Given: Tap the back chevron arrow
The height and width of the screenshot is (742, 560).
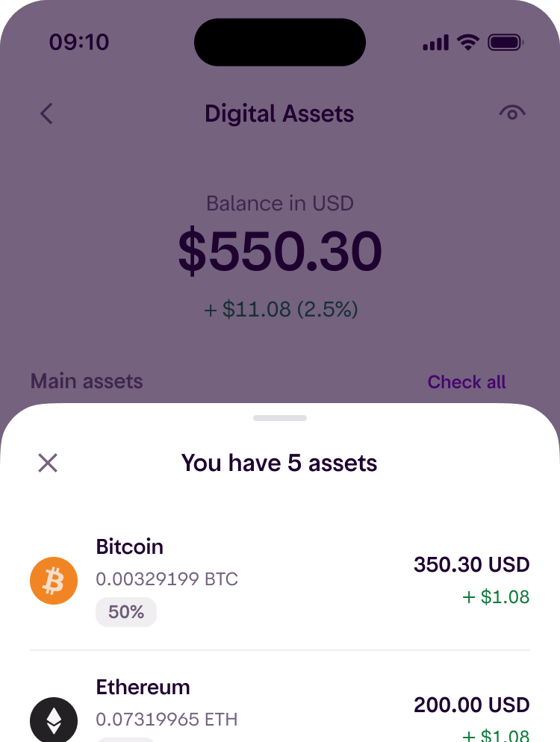Looking at the screenshot, I should 46,113.
